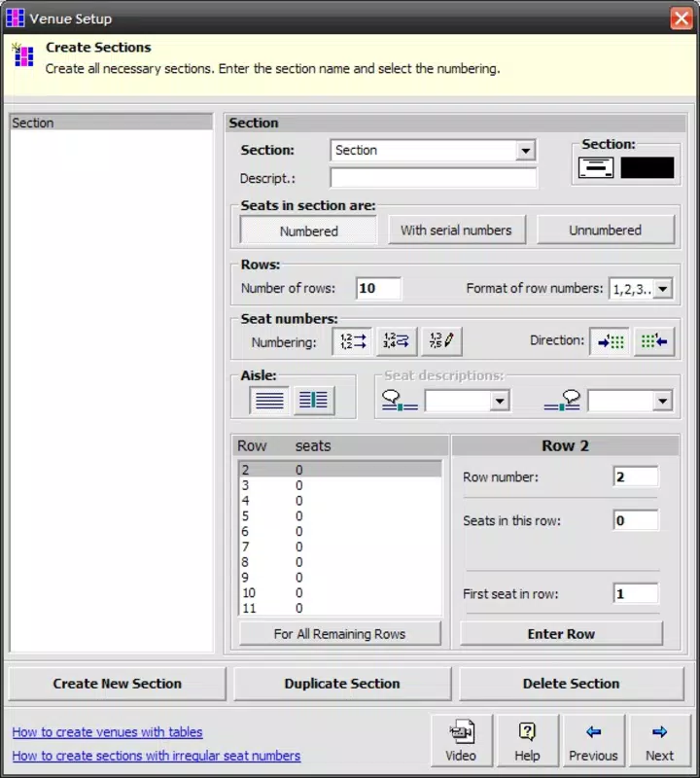Click the right seat description speech-bubble icon

point(563,400)
